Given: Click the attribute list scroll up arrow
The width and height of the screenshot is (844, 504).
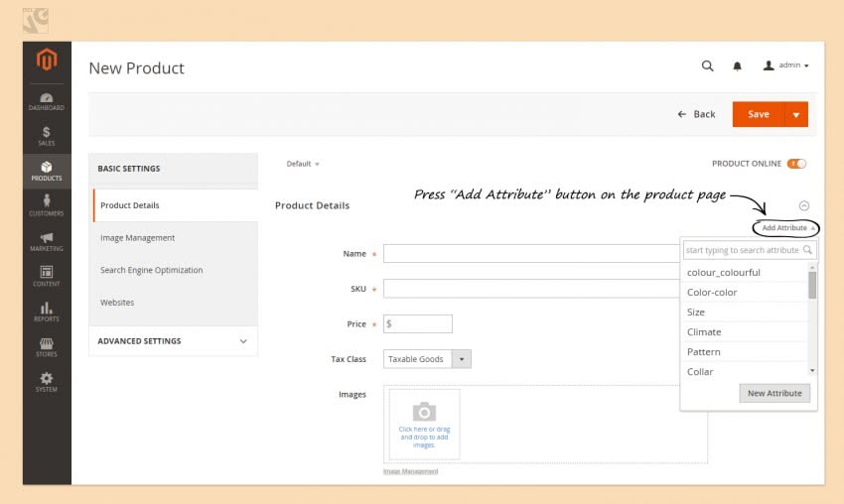Looking at the screenshot, I should [812, 267].
